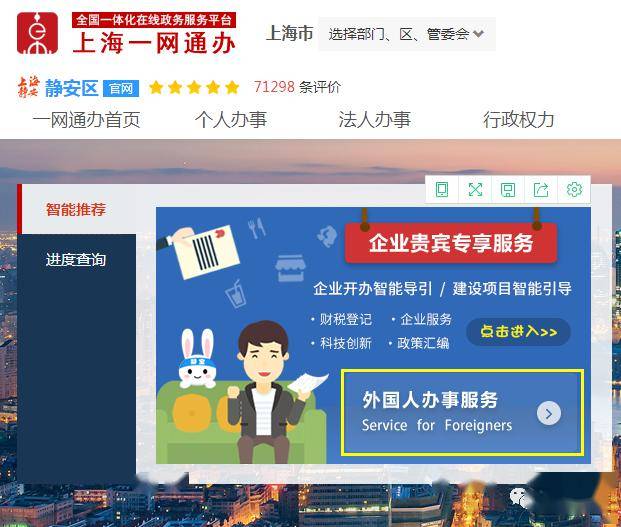Go to the 法人办事 menu item

[x=374, y=120]
